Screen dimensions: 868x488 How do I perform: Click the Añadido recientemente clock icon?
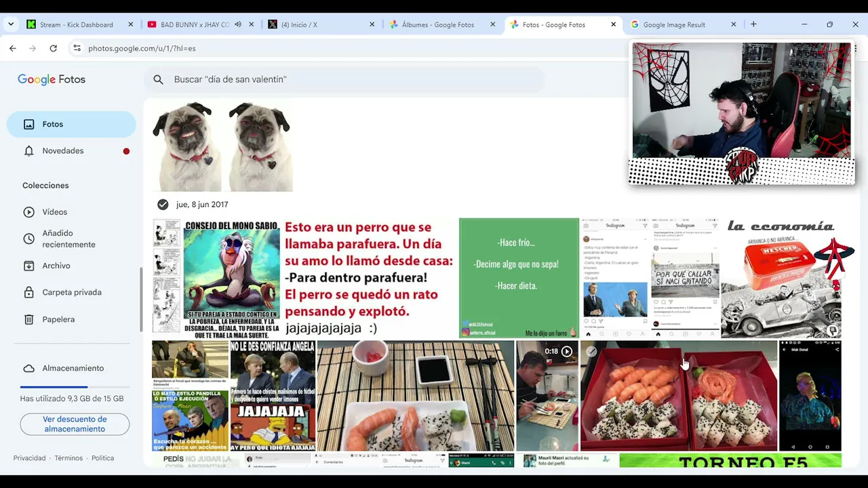click(28, 239)
